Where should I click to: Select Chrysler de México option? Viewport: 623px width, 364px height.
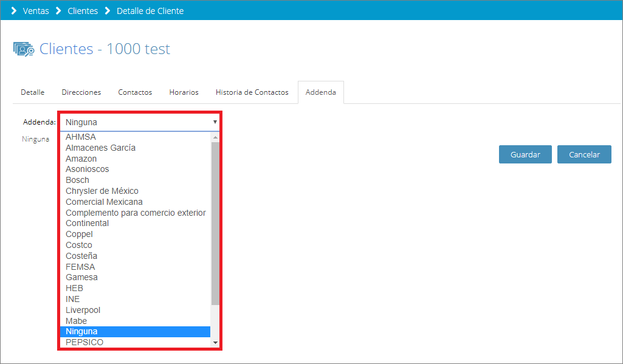coord(135,191)
